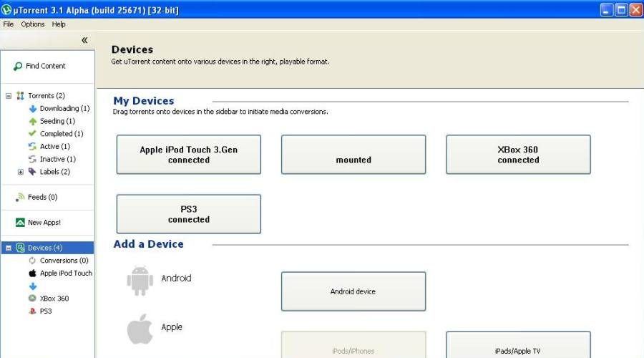Open the Options menu
The width and height of the screenshot is (644, 358).
33,24
